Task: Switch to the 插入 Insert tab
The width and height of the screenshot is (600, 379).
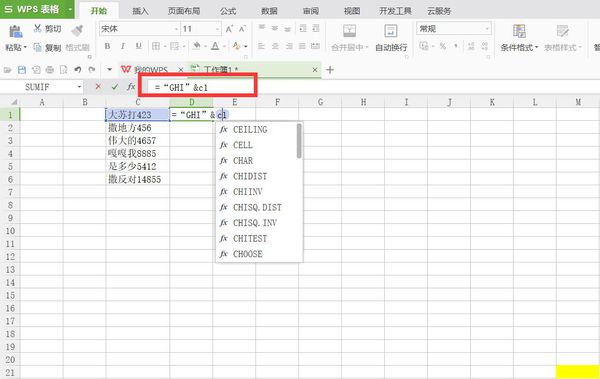Action: coord(140,11)
